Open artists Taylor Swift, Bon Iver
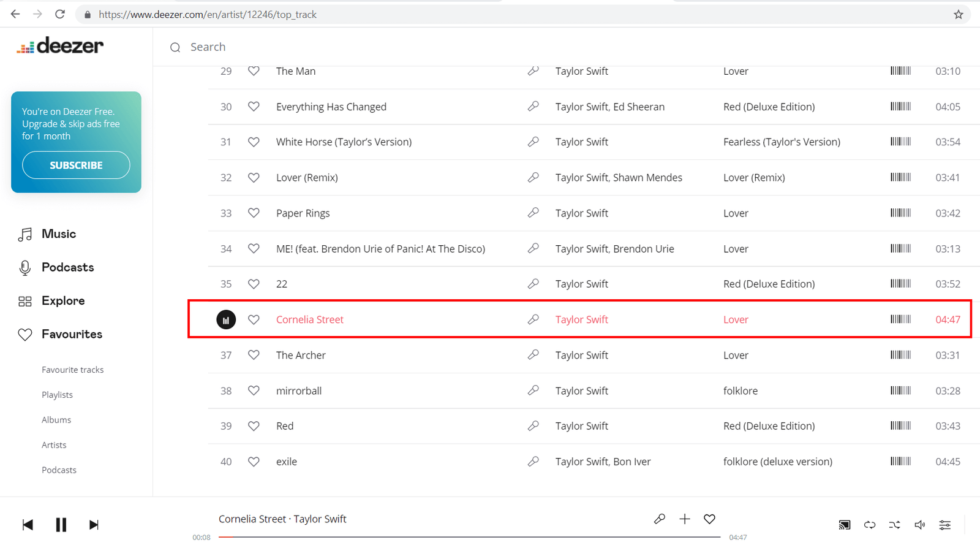The width and height of the screenshot is (980, 545). click(603, 462)
